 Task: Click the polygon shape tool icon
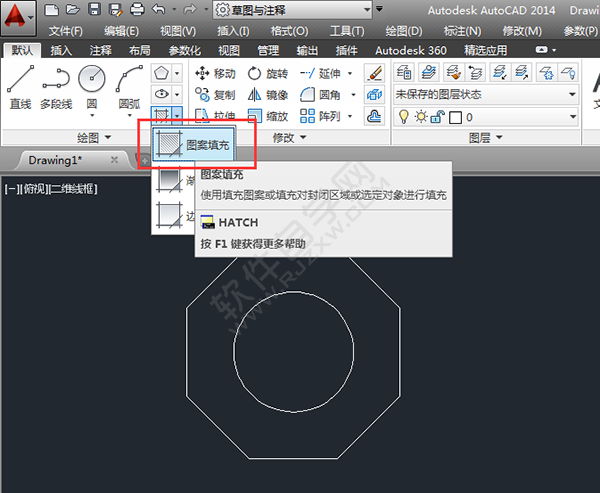(x=161, y=73)
